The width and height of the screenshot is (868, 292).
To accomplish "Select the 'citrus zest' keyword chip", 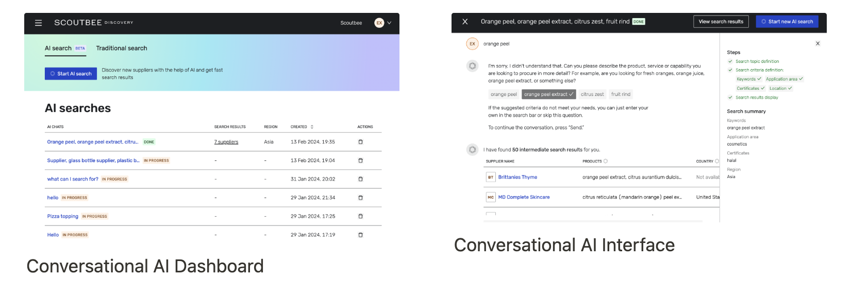I will coord(592,94).
